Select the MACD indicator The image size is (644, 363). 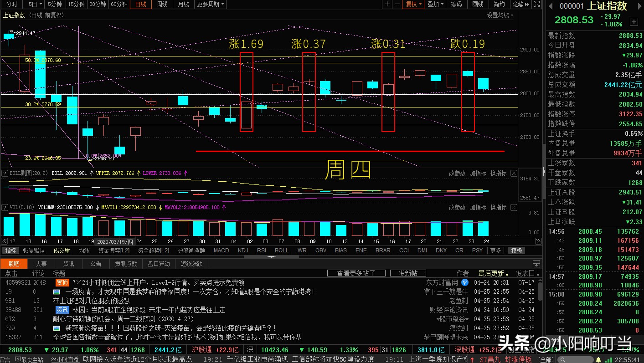tap(221, 250)
